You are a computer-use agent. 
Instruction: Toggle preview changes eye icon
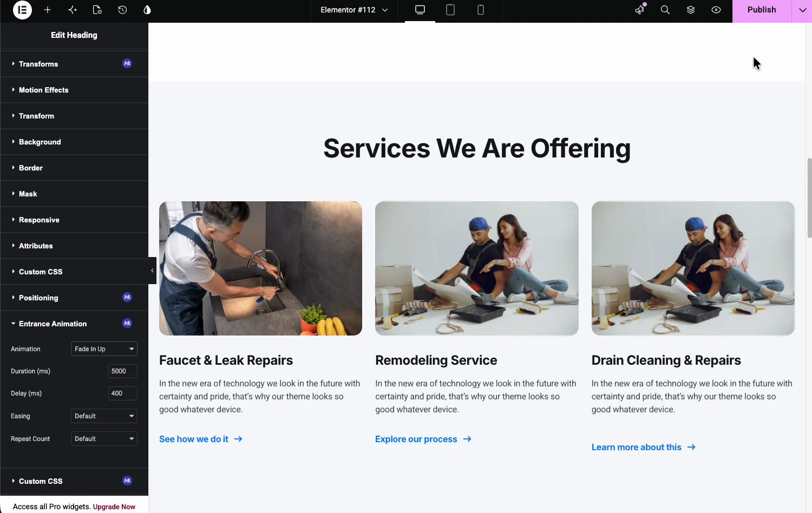coord(716,10)
